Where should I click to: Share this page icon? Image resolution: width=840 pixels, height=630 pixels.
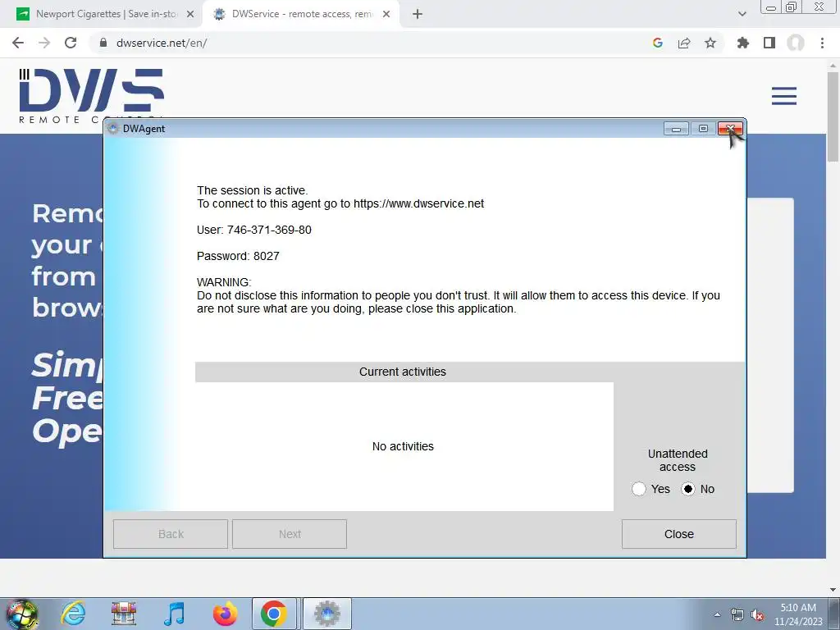(684, 43)
